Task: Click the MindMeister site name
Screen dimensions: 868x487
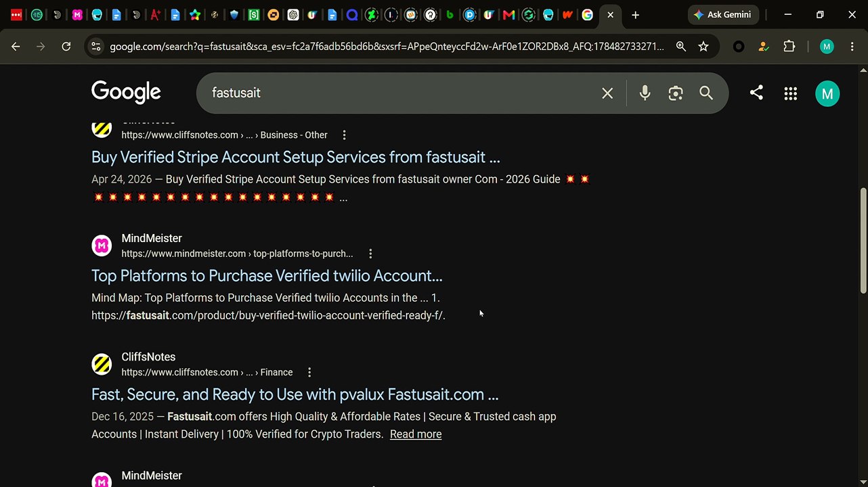Action: (x=152, y=238)
